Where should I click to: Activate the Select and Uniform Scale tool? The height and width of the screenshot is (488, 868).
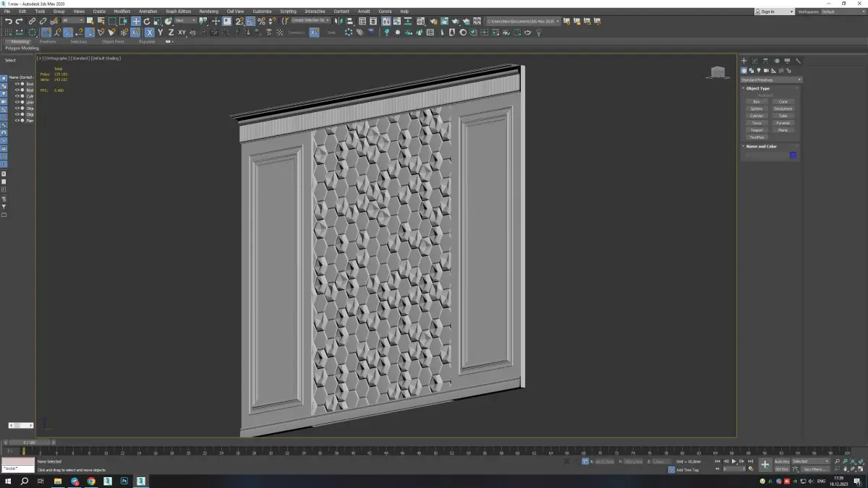tap(158, 21)
